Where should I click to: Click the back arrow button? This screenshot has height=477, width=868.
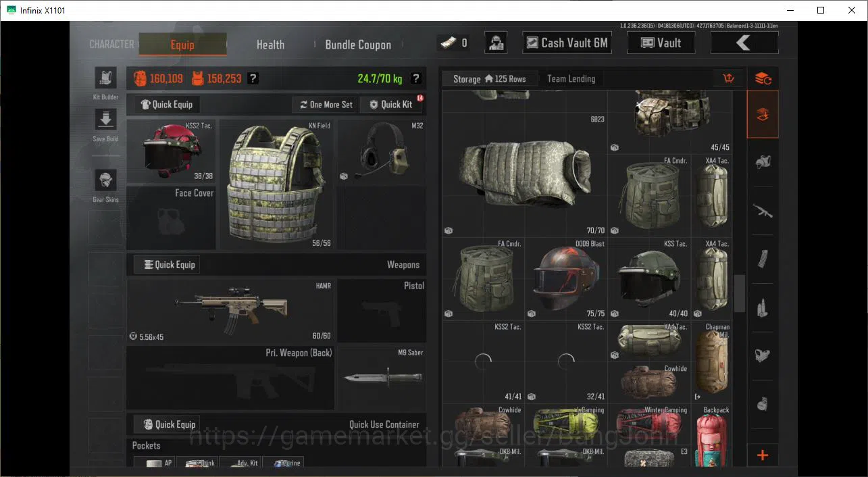tap(744, 43)
